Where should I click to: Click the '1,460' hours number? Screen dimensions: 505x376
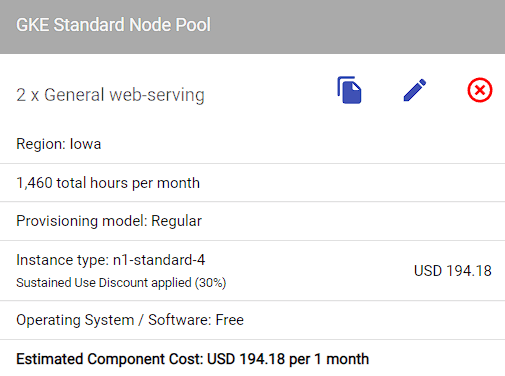(35, 183)
